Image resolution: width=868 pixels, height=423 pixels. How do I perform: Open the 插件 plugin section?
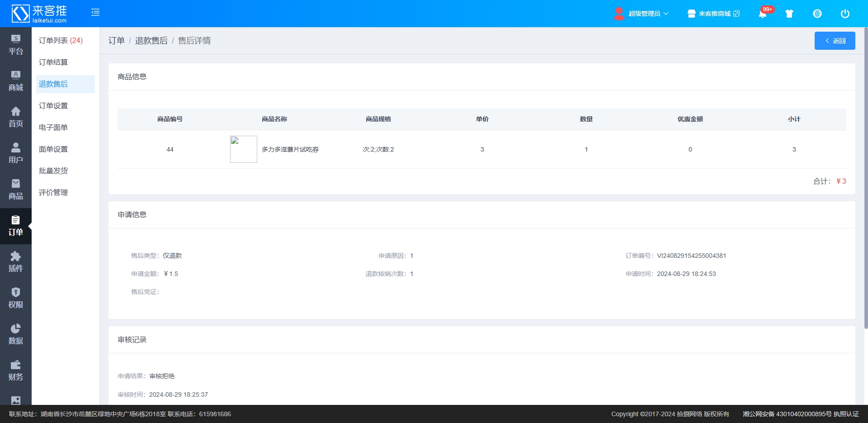16,262
